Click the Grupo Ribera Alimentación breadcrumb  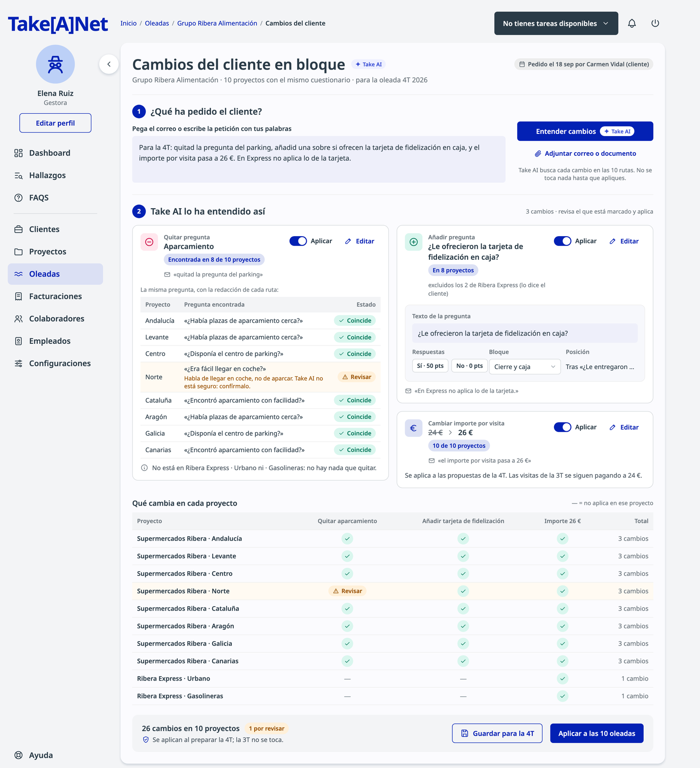point(217,23)
